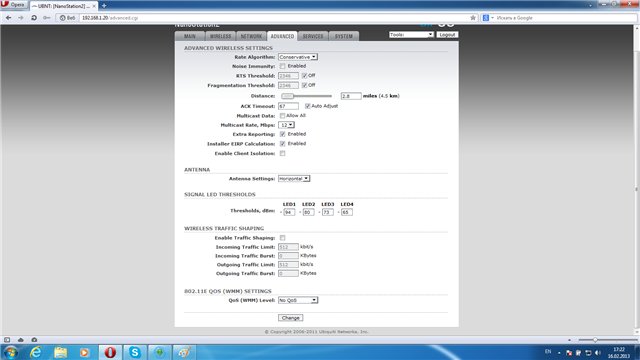The width and height of the screenshot is (640, 360).
Task: Launch Skype from the taskbar
Action: click(134, 352)
